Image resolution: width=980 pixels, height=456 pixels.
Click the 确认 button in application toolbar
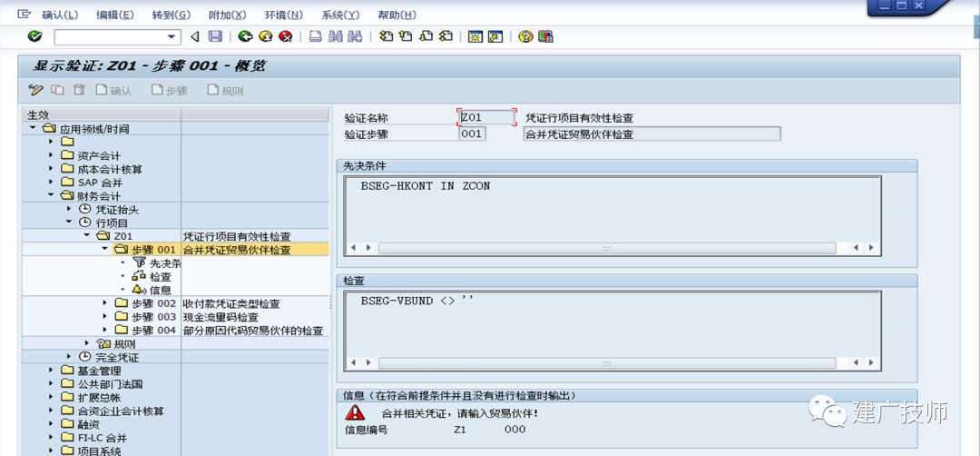(x=113, y=91)
